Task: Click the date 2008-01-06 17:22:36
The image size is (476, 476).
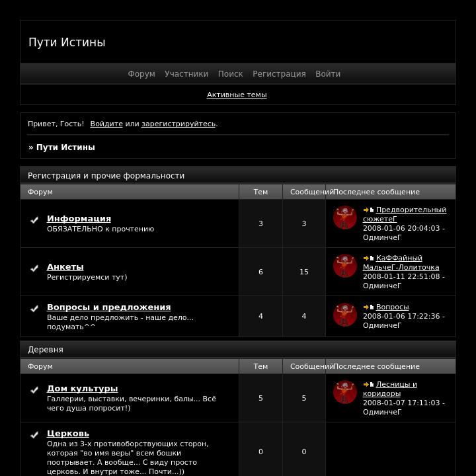Action: (x=401, y=316)
